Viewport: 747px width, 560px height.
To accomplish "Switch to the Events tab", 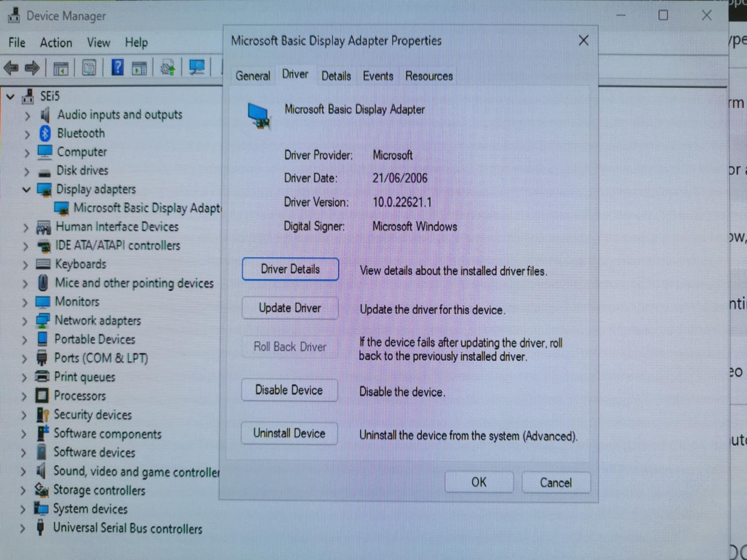I will [378, 76].
